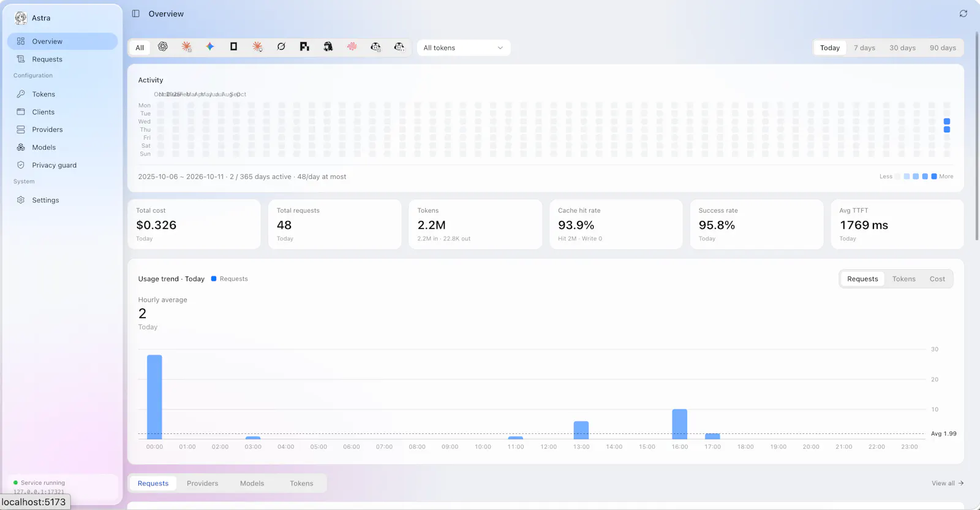The image size is (980, 510).
Task: Open Clients in the sidebar
Action: point(62,112)
